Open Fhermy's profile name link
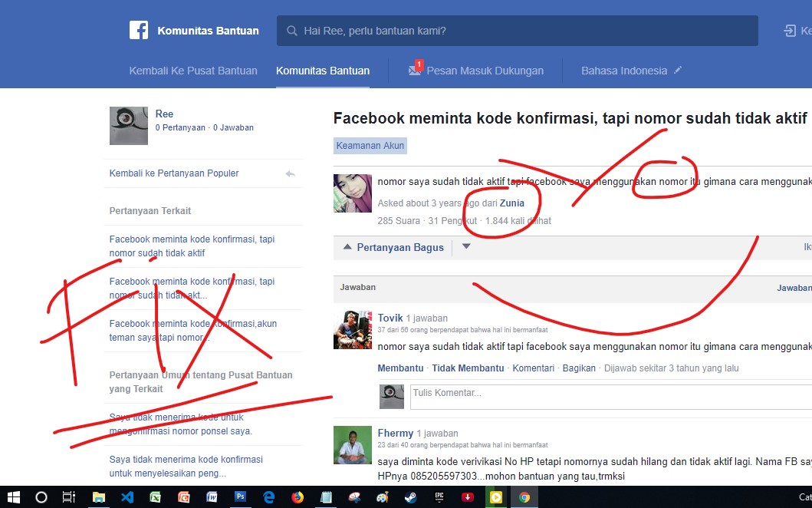 395,434
